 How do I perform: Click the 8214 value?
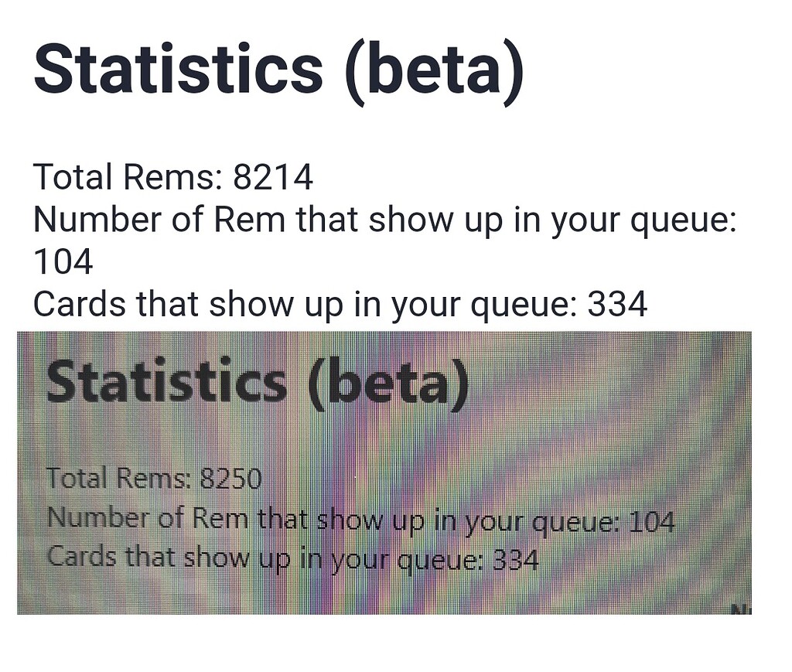pos(273,177)
